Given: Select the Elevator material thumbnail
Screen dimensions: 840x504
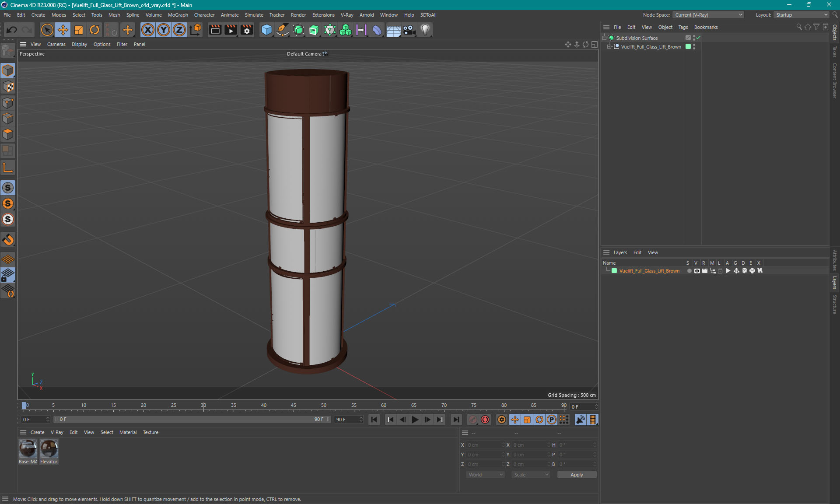Looking at the screenshot, I should (x=49, y=449).
